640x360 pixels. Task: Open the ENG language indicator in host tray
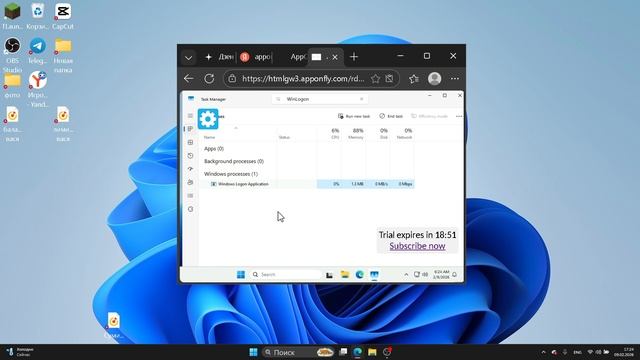click(x=578, y=352)
